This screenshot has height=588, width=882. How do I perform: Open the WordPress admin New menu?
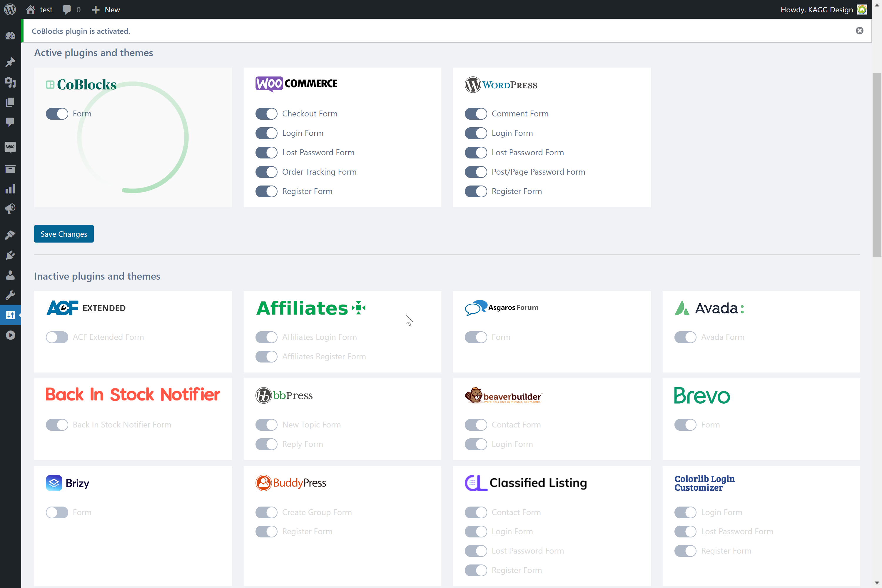tap(106, 9)
